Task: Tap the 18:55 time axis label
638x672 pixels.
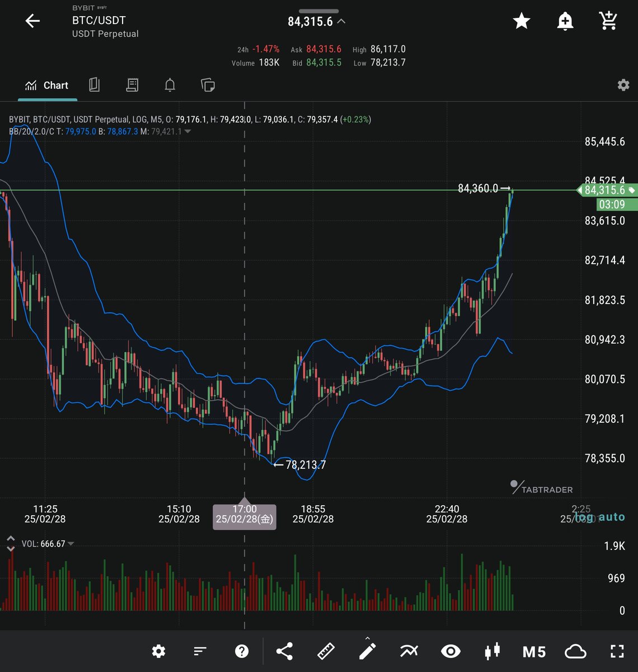Action: pyautogui.click(x=313, y=514)
